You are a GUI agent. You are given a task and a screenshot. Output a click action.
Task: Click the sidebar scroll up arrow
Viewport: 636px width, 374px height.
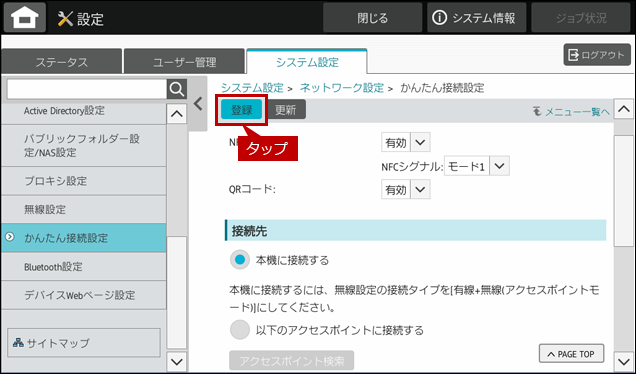177,114
